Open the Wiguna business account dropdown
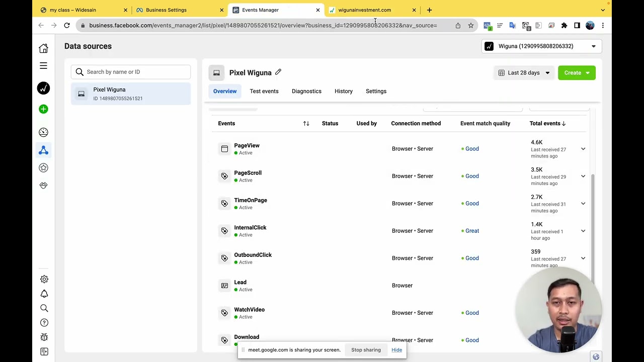This screenshot has width=644, height=362. coord(541,46)
